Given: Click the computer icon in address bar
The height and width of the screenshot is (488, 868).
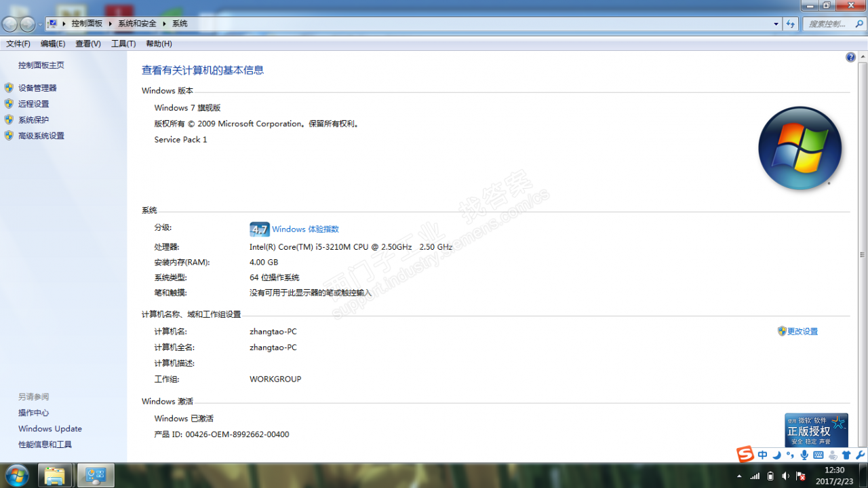Looking at the screenshot, I should (x=52, y=24).
